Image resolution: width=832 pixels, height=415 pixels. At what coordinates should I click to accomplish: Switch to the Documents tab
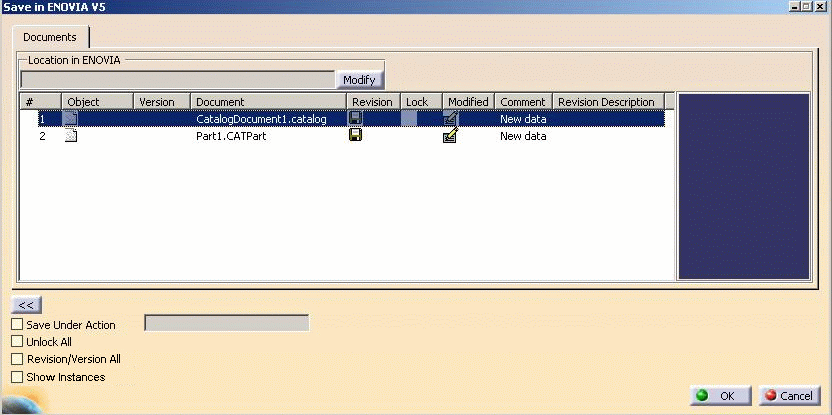click(50, 37)
